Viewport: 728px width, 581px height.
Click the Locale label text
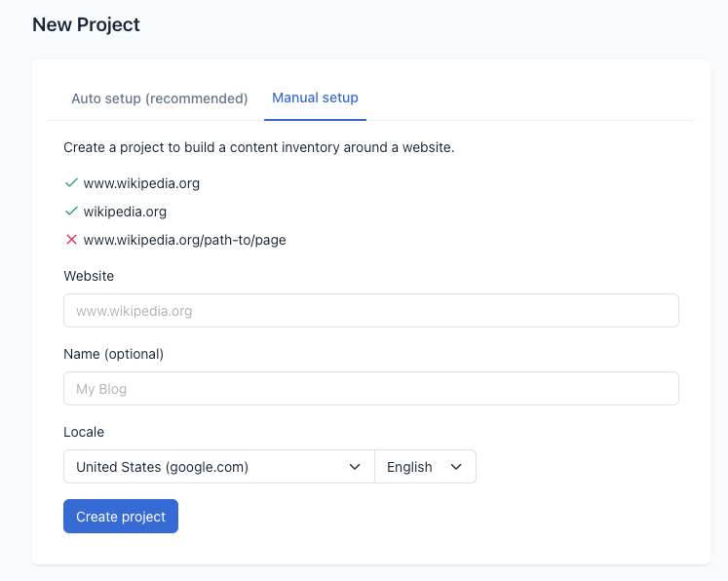[x=84, y=432]
